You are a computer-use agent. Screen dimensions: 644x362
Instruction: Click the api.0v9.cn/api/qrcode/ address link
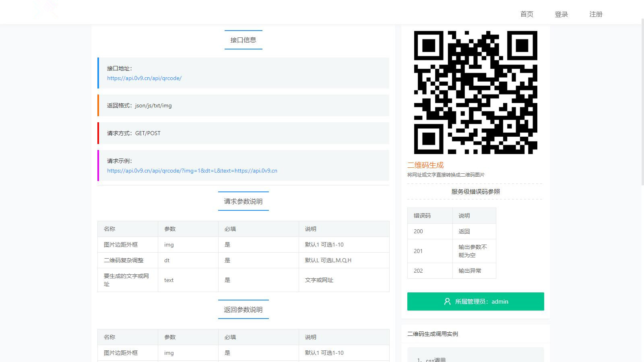pyautogui.click(x=144, y=78)
